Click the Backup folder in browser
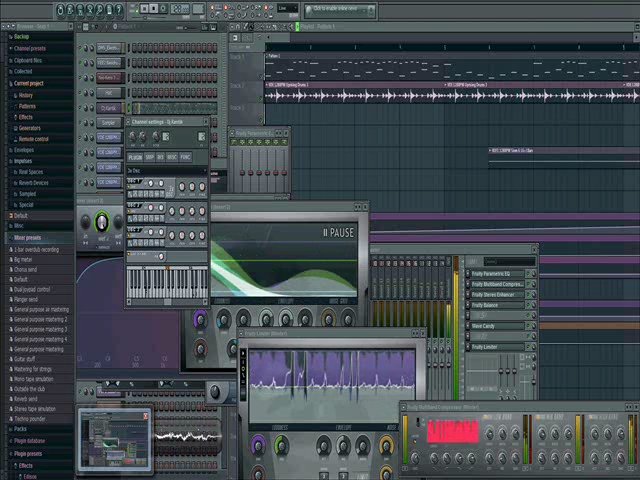Image resolution: width=640 pixels, height=480 pixels. tap(21, 37)
